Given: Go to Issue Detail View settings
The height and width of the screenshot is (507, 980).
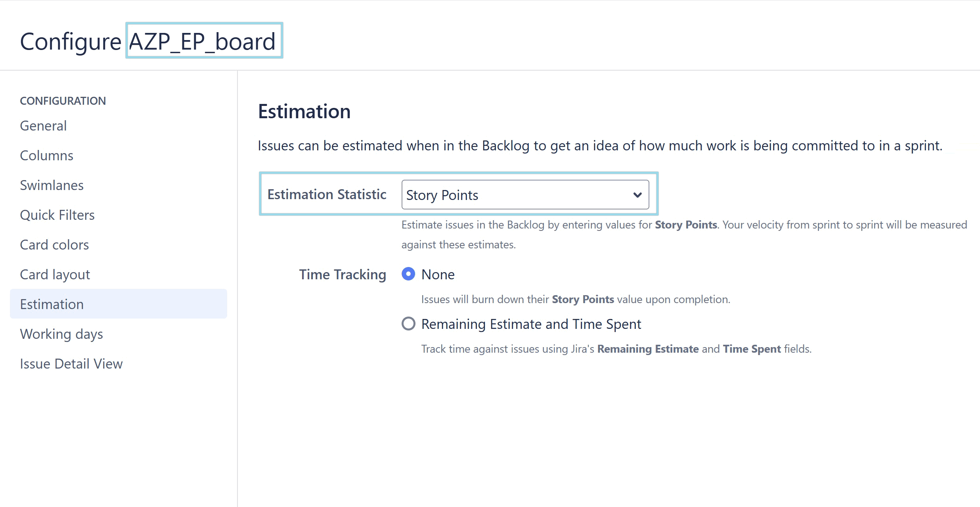Looking at the screenshot, I should pos(71,364).
